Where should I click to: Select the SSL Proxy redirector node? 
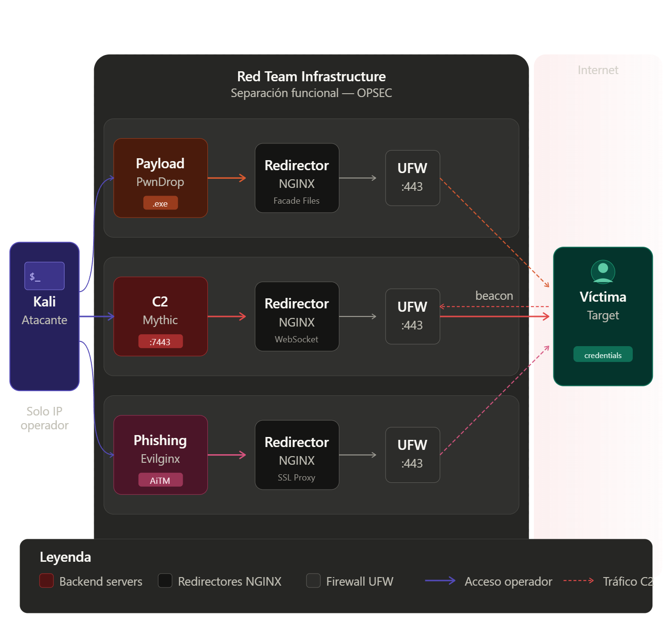click(297, 455)
